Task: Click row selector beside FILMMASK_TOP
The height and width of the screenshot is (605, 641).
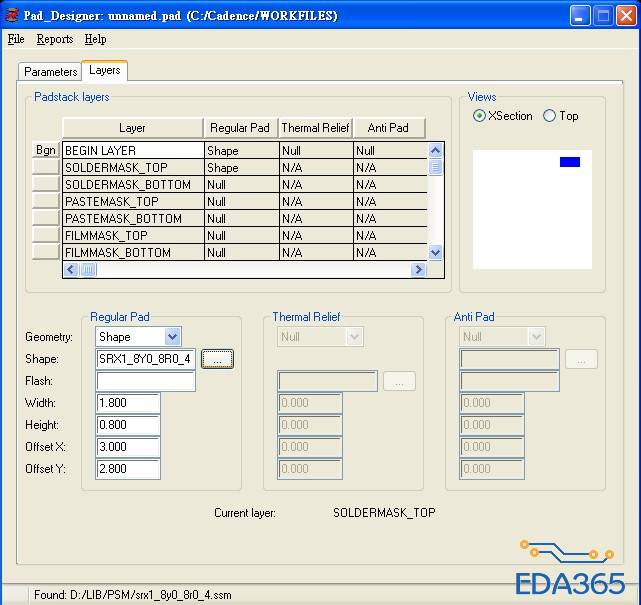Action: [46, 235]
